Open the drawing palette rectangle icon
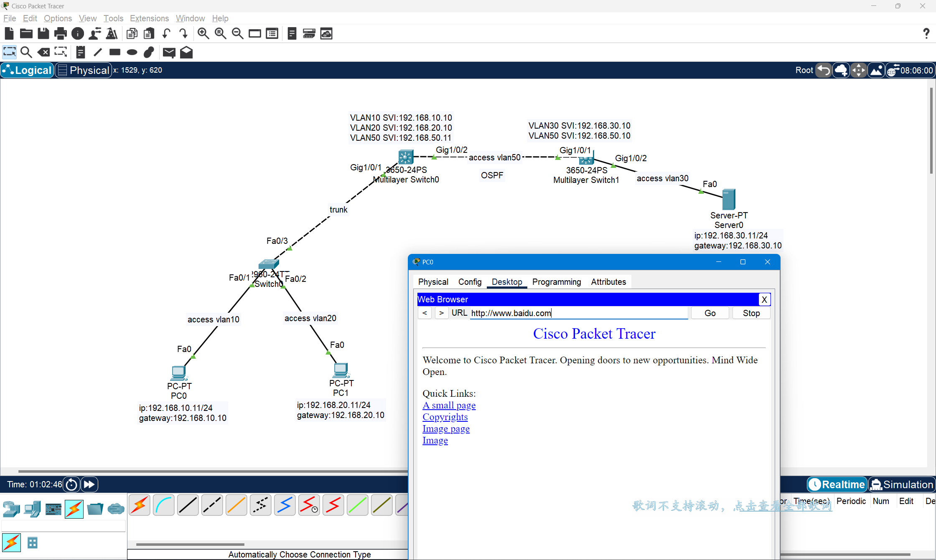 click(x=255, y=33)
